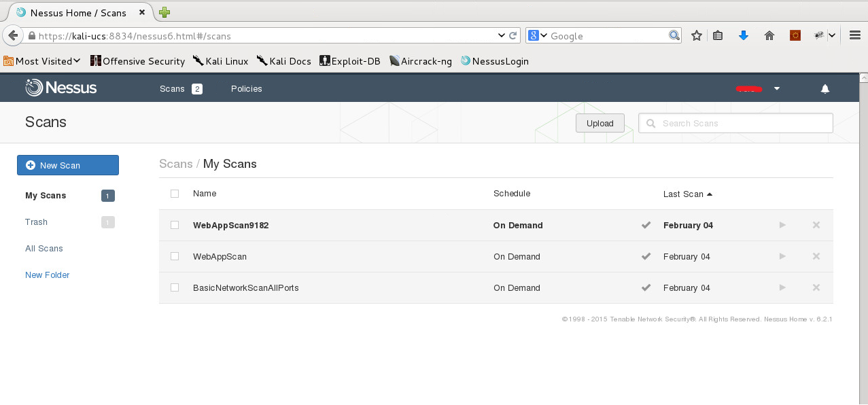Open the downloads arrow icon
Screen dimensions: 868x405
743,35
